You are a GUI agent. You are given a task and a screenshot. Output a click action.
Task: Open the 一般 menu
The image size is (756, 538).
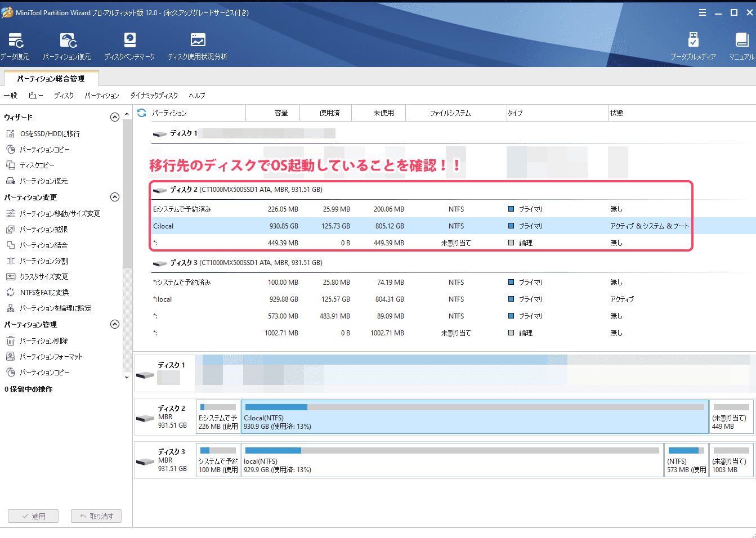11,96
